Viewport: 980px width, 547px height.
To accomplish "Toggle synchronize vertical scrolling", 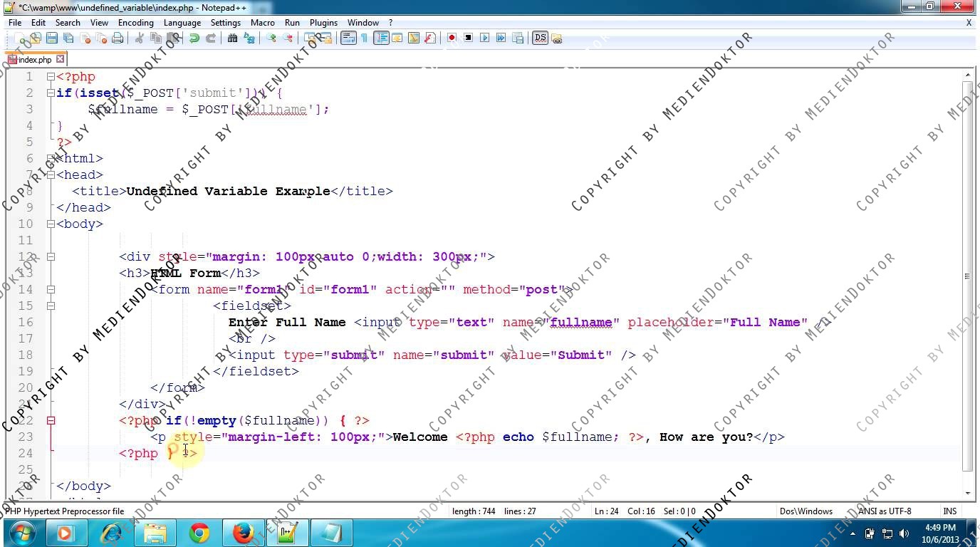I will (x=309, y=38).
